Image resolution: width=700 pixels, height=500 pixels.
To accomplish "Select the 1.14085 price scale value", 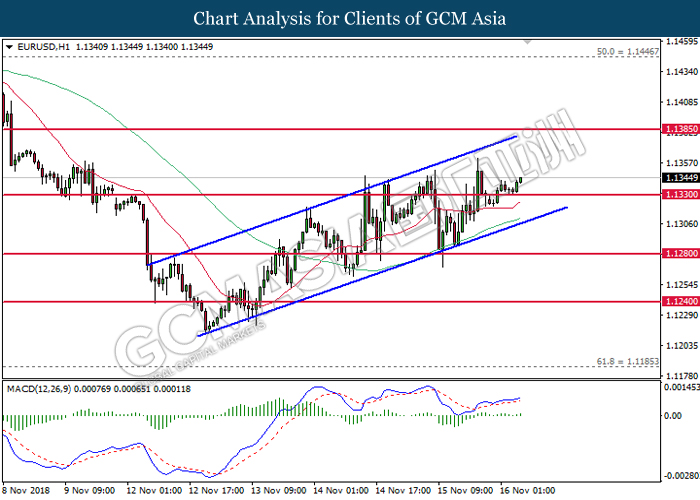I will (x=682, y=102).
